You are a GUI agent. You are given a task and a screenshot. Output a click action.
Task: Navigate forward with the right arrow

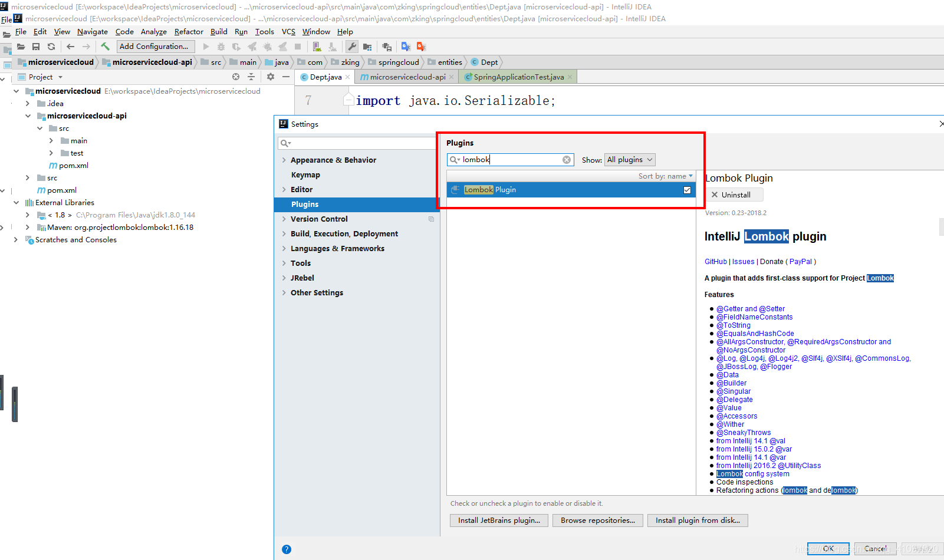tap(87, 47)
